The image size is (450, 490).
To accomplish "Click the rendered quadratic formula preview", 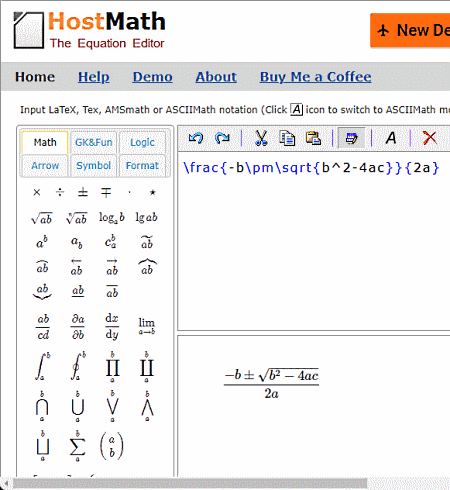I will (x=271, y=383).
